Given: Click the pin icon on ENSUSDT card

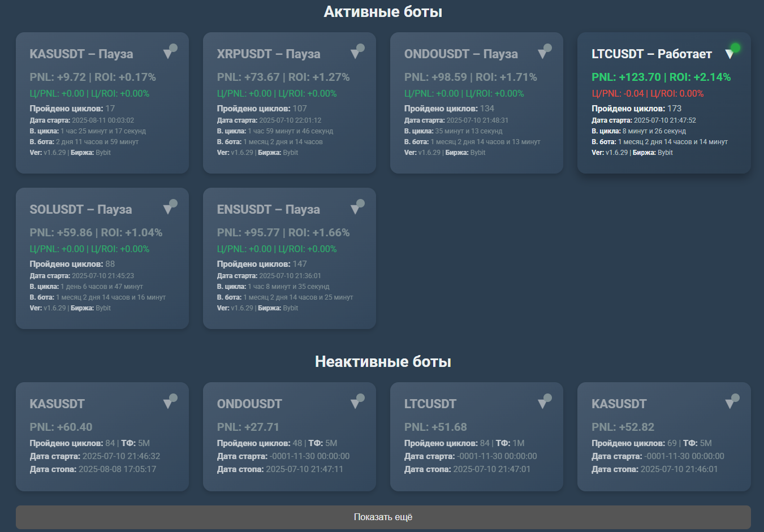Looking at the screenshot, I should click(356, 207).
